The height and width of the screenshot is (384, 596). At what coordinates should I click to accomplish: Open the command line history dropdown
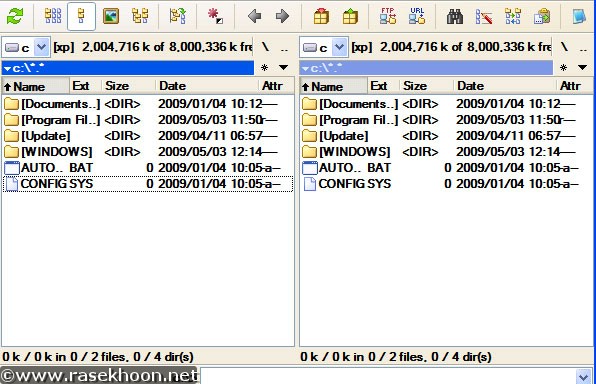[583, 376]
